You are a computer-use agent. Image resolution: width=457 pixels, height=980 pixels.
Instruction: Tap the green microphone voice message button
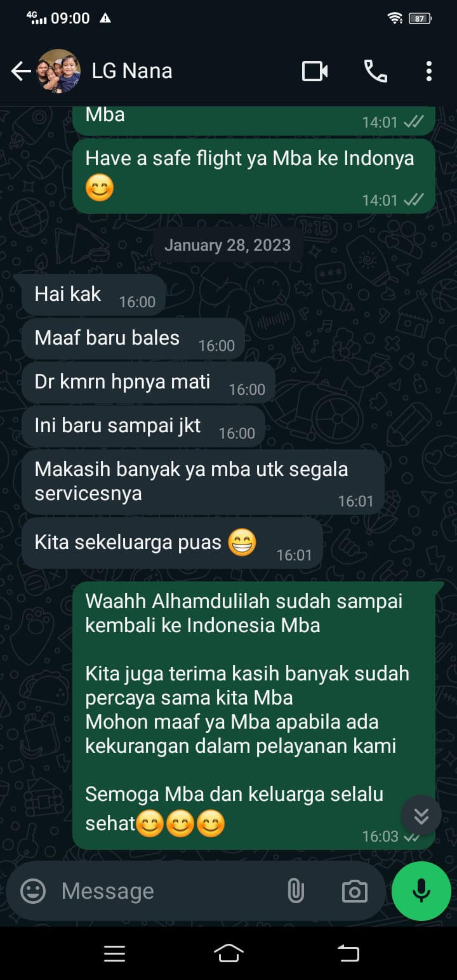(x=421, y=891)
